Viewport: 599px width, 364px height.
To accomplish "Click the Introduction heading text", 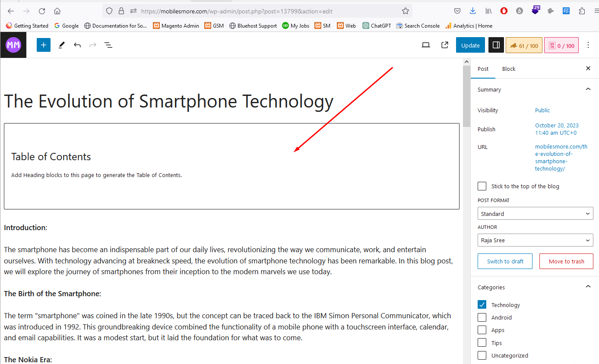I will [x=25, y=228].
